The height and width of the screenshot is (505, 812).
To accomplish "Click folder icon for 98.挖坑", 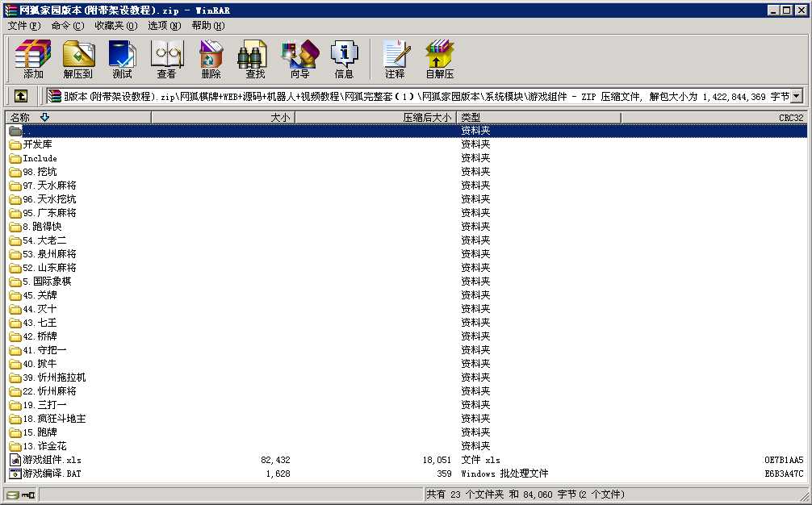I will (15, 172).
